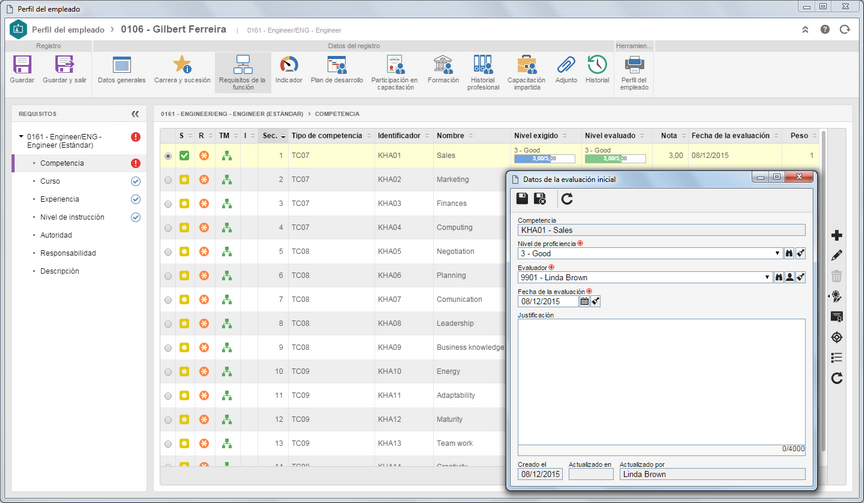The image size is (864, 503).
Task: Open the Indicador gauge icon
Action: click(x=289, y=64)
